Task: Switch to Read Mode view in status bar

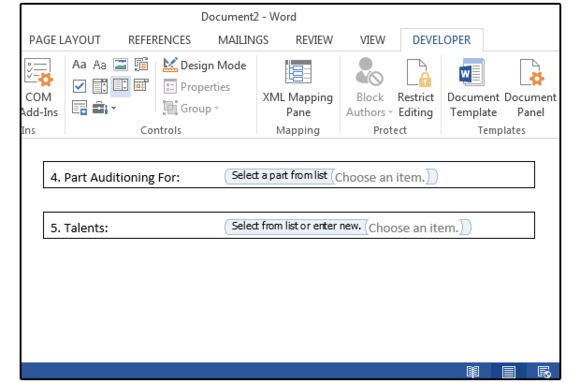Action: tap(473, 372)
